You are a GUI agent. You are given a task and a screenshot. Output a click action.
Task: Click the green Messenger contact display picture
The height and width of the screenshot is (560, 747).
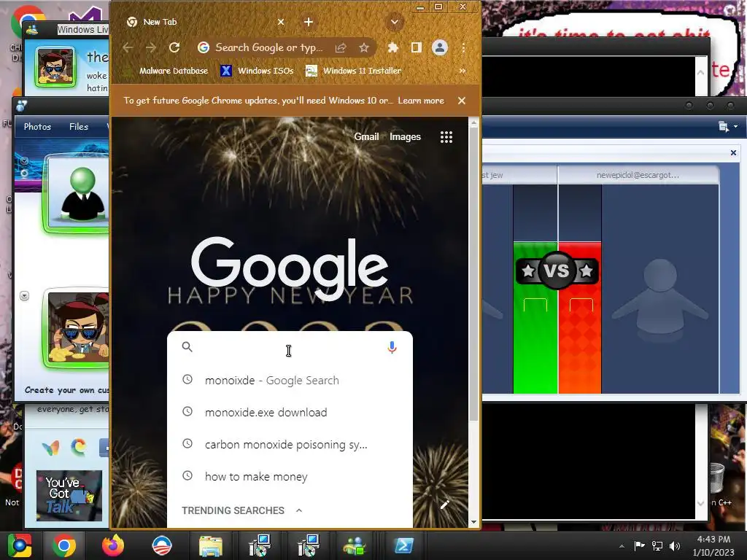79,194
